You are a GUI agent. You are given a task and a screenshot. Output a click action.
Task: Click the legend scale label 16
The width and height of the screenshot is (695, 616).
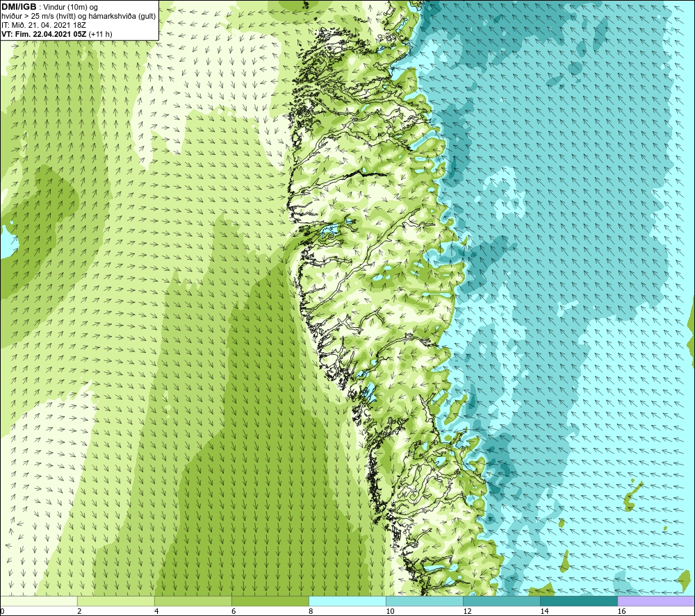(621, 612)
